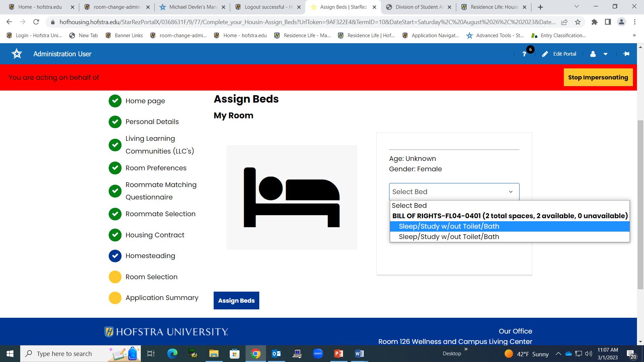
Task: Click the Stop Impersonating button
Action: (x=598, y=77)
